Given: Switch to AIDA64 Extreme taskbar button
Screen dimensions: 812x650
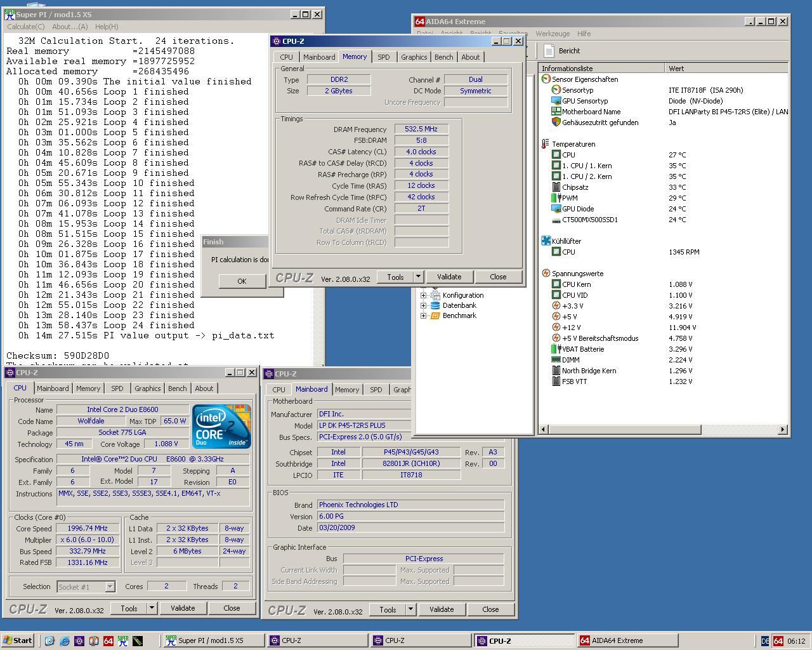Looking at the screenshot, I should tap(627, 640).
